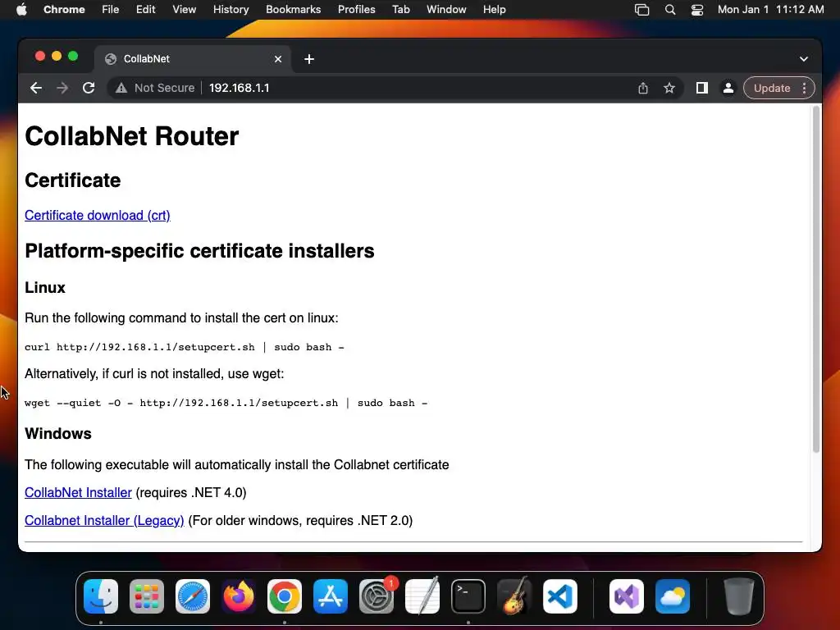840x630 pixels.
Task: Click the CollabNet Router heading
Action: [132, 136]
